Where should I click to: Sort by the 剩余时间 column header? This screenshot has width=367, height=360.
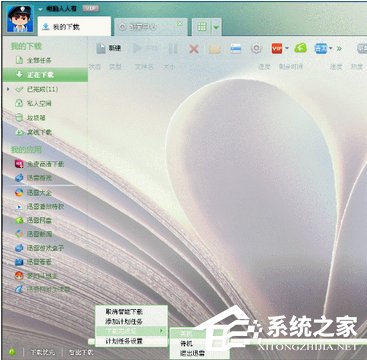coord(291,67)
